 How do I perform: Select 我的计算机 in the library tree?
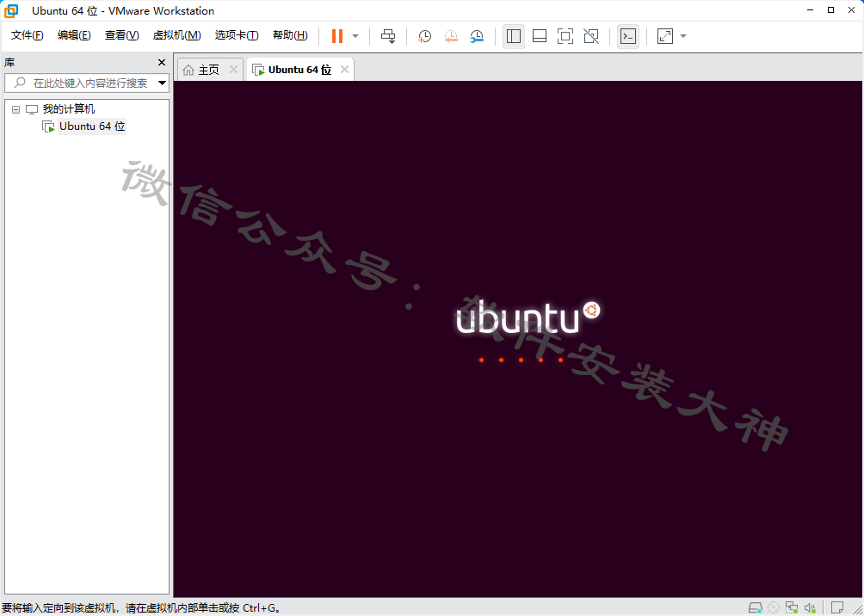(68, 109)
